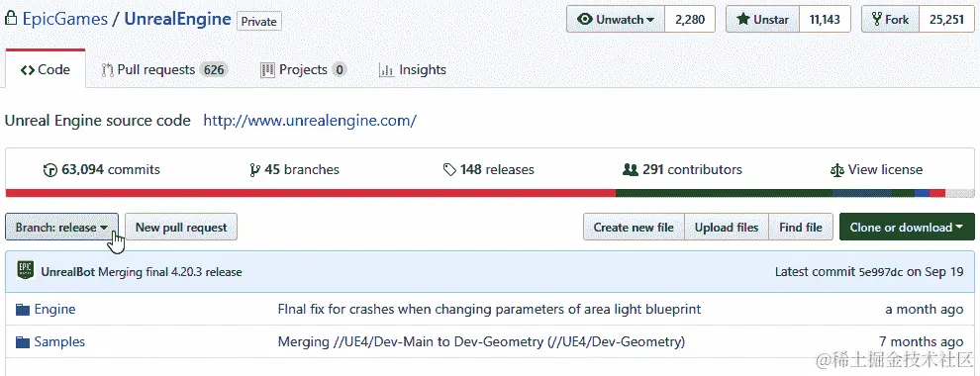Unstar the repository
This screenshot has height=376, width=980.
pos(762,20)
